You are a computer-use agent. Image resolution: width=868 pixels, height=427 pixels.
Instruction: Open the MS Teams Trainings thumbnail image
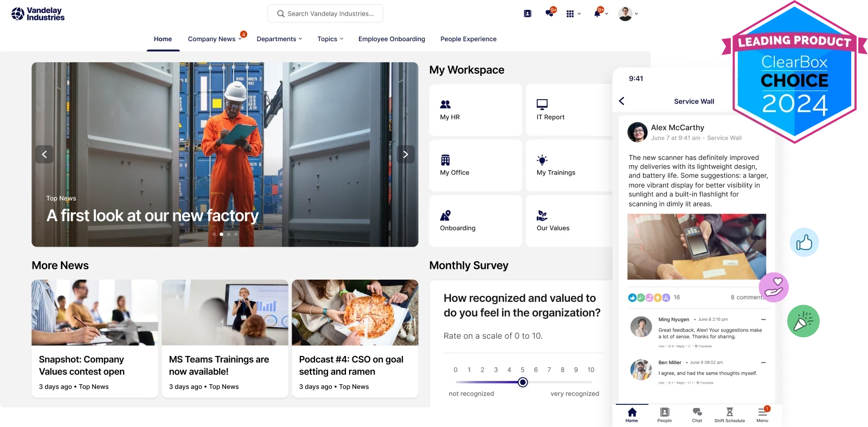pyautogui.click(x=225, y=313)
